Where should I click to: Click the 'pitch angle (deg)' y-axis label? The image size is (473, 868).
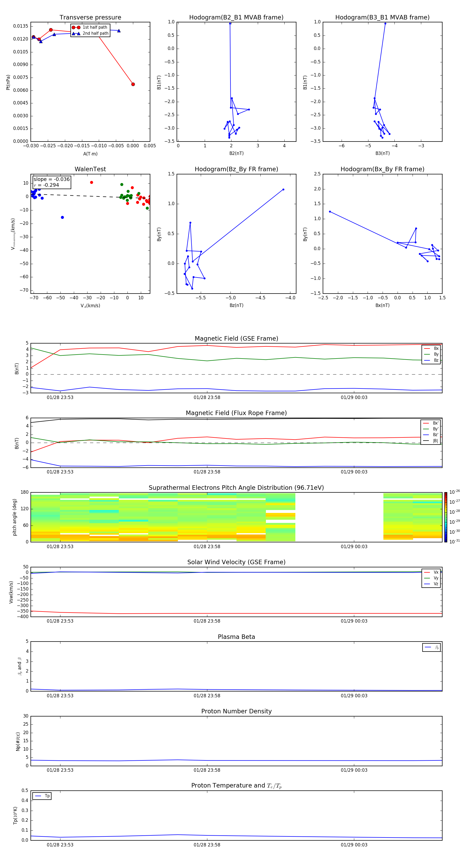pos(14,517)
